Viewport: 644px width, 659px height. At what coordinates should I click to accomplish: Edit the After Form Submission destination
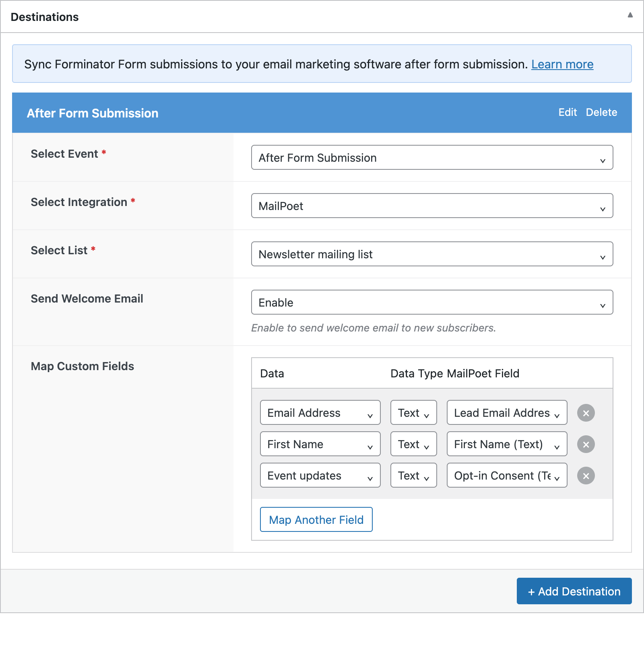click(x=568, y=112)
